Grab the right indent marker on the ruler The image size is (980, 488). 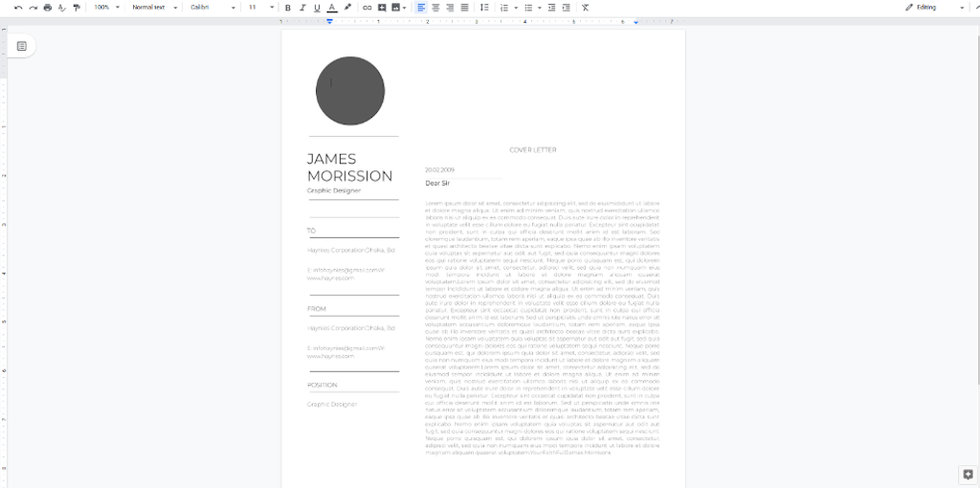tap(636, 22)
